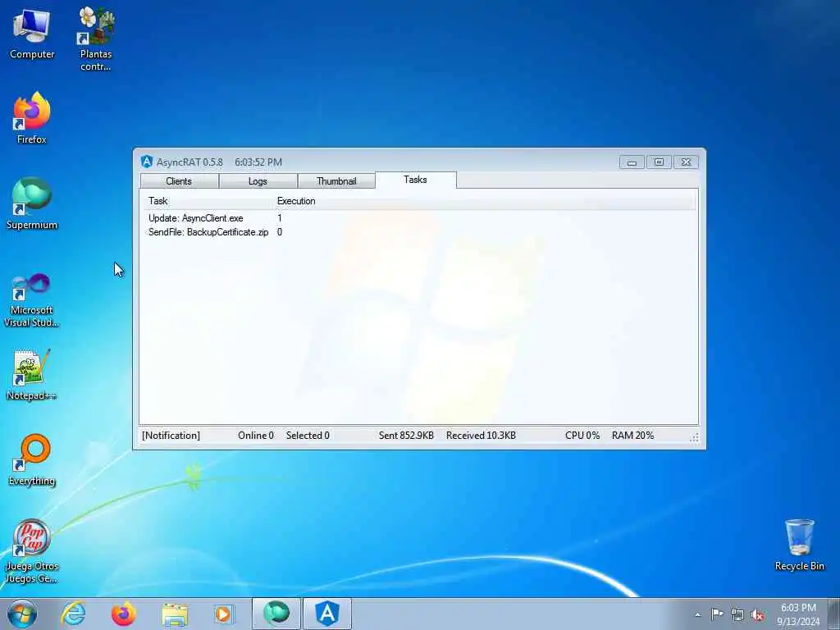The height and width of the screenshot is (630, 840).
Task: Switch to the Thumbnail tab
Action: click(x=336, y=181)
